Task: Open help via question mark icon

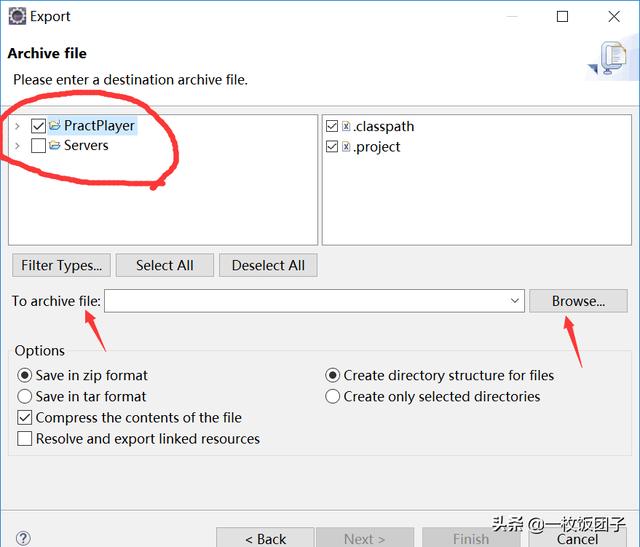Action: (x=23, y=538)
